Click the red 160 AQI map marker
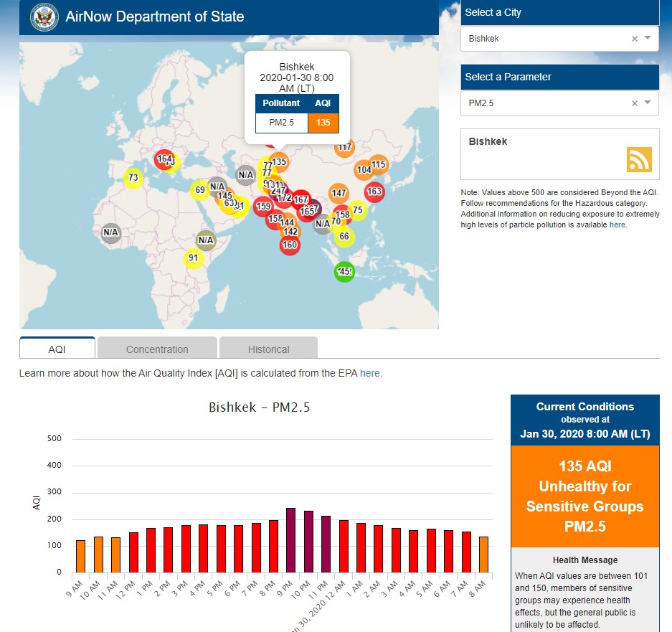 290,245
